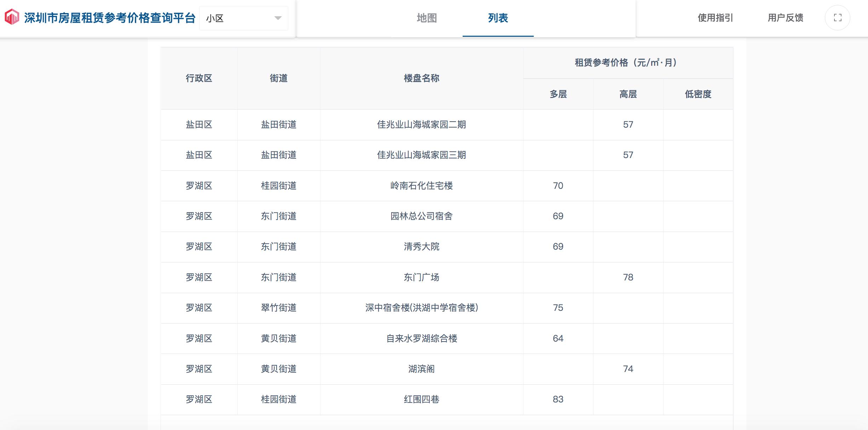Click the platform title 深圳市房屋租赁参考价格查询平台
The image size is (868, 430).
110,18
